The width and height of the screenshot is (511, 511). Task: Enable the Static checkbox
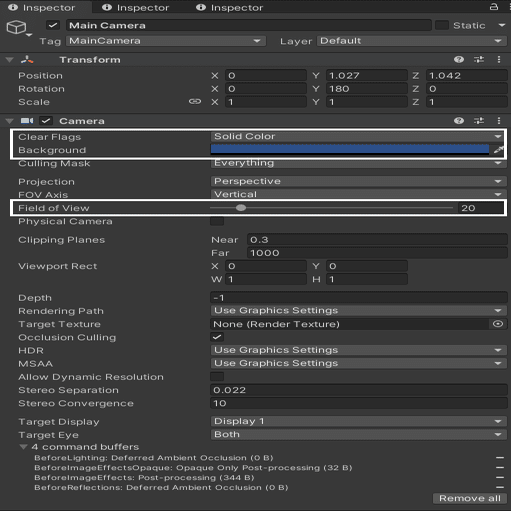coord(442,25)
